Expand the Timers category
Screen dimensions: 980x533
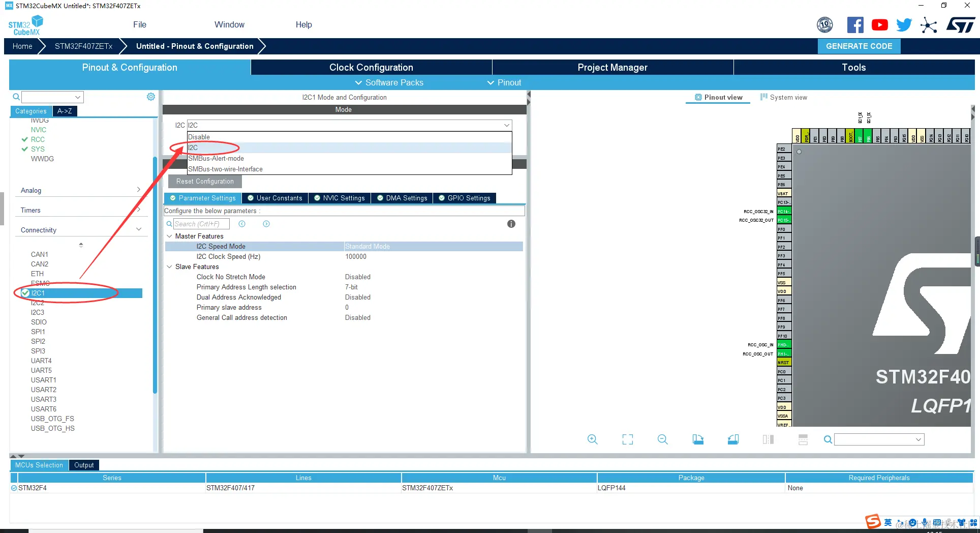[81, 210]
